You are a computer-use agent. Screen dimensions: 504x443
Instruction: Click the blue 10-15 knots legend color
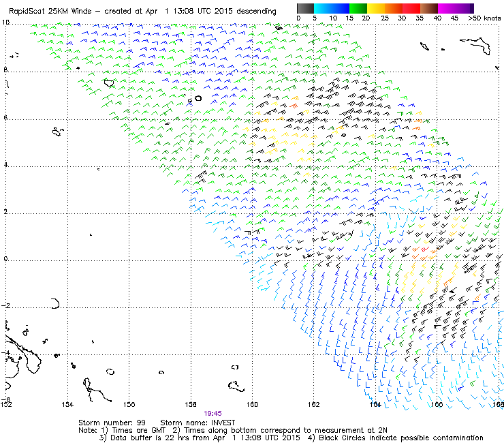click(341, 8)
